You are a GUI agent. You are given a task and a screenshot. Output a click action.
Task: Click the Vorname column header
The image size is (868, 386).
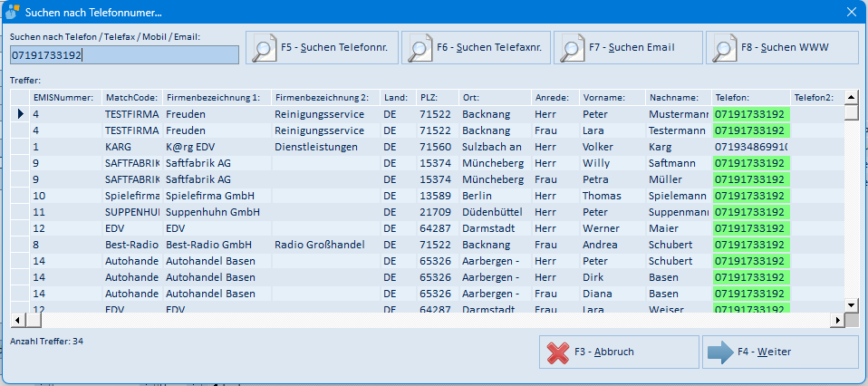pos(612,98)
